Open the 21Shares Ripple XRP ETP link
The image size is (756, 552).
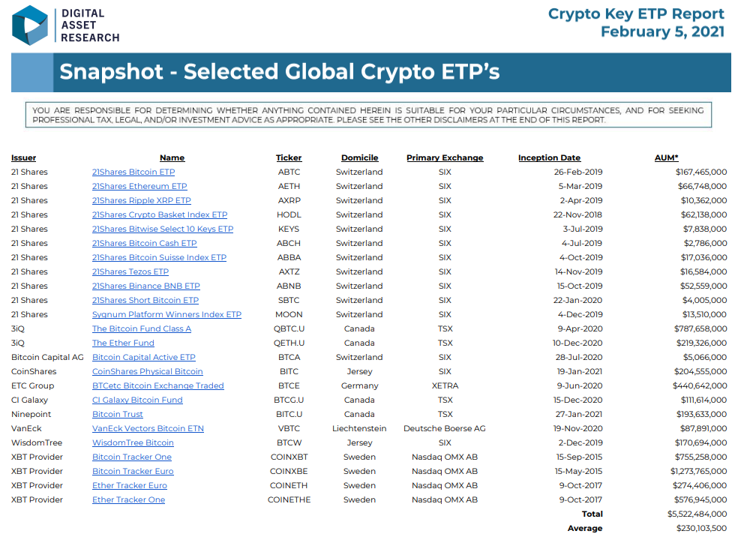(141, 200)
